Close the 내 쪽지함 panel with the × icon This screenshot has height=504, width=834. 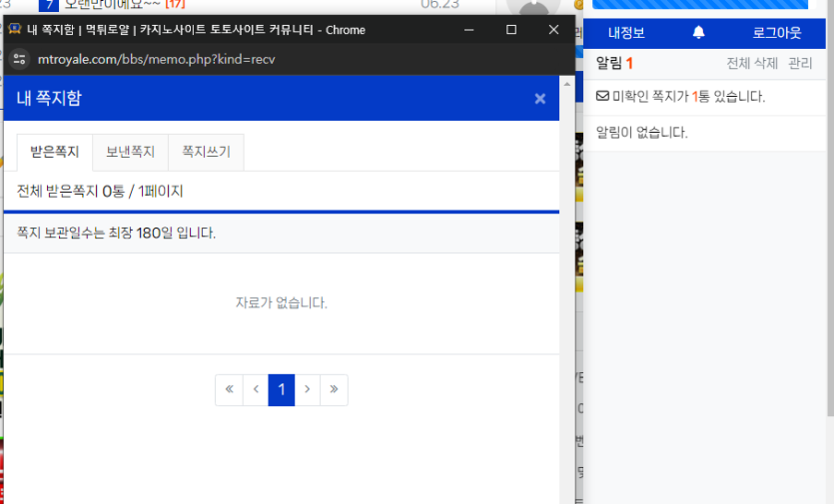tap(540, 98)
